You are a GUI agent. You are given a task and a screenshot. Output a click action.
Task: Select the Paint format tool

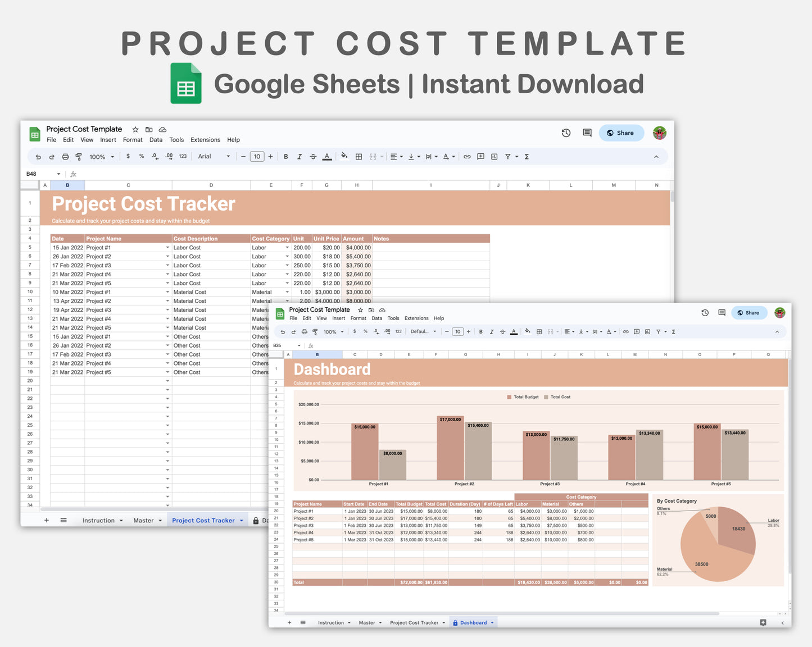79,156
